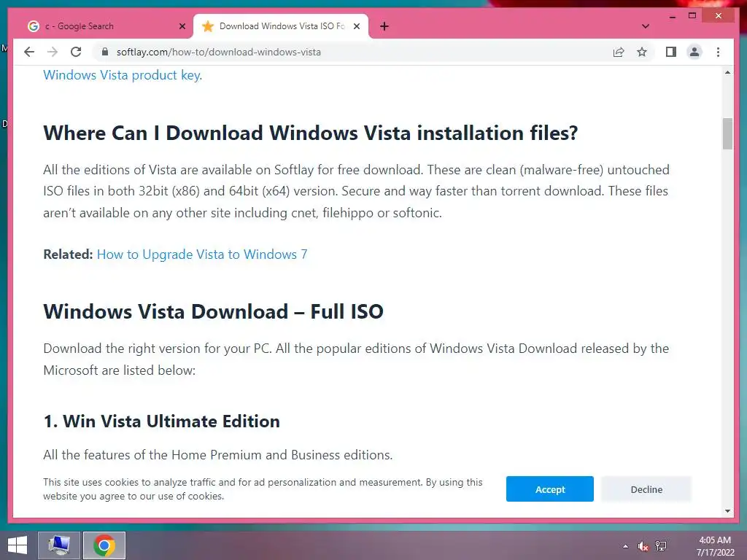
Task: Click the address bar URL
Action: click(219, 52)
